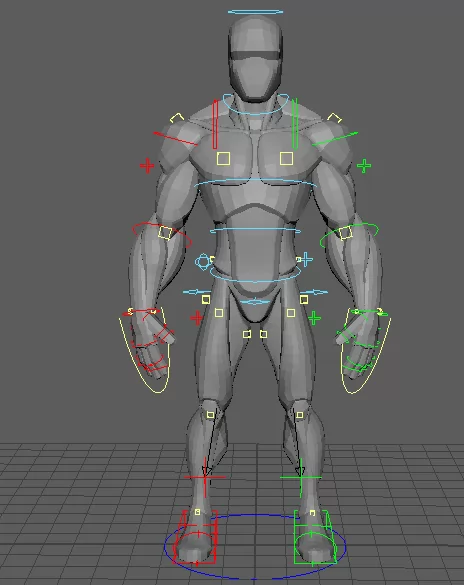Click the red plus control beside the red shoulder
Screen dimensions: 464x585
coord(147,166)
